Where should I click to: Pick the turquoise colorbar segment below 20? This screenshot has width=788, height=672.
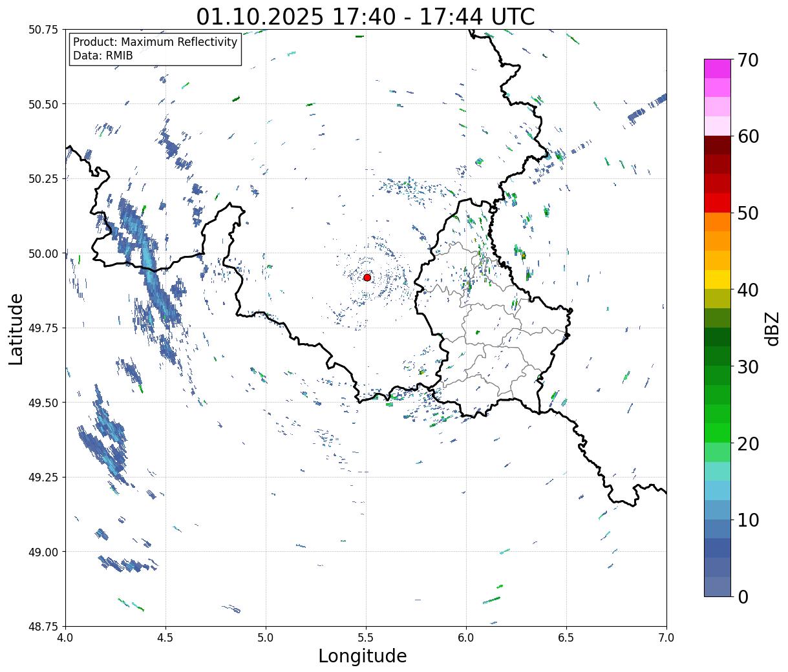717,471
